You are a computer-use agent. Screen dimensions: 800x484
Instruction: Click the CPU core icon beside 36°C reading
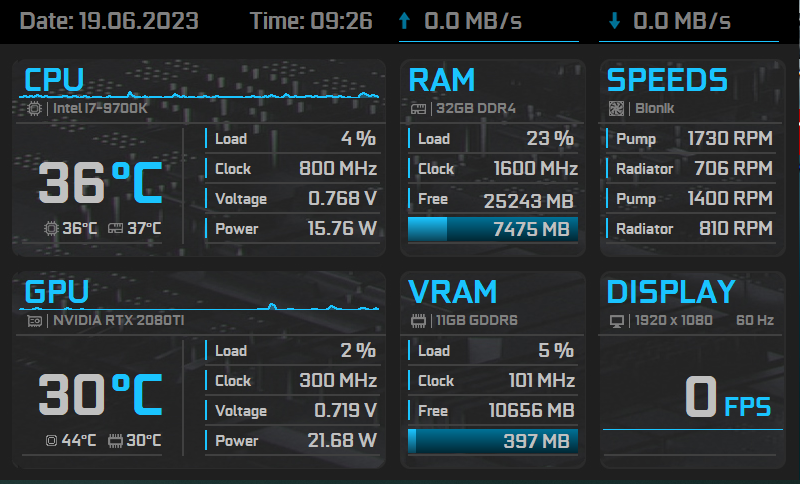pos(51,229)
